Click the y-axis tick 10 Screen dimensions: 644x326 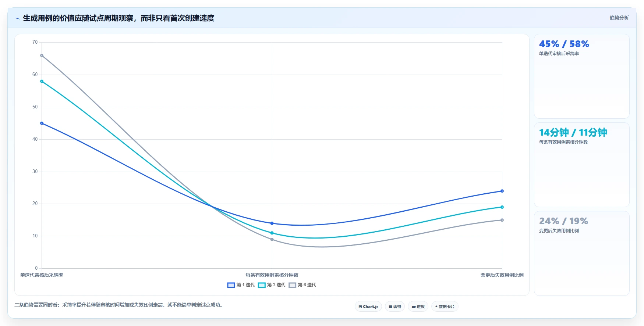tap(35, 236)
